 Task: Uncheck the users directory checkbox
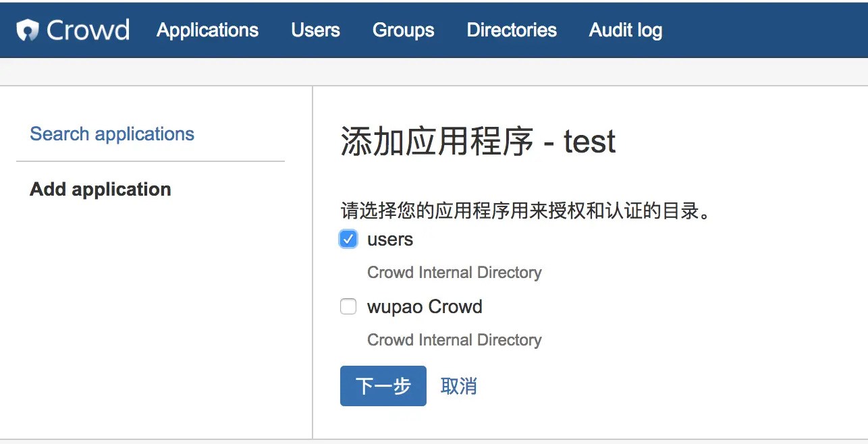(x=348, y=240)
